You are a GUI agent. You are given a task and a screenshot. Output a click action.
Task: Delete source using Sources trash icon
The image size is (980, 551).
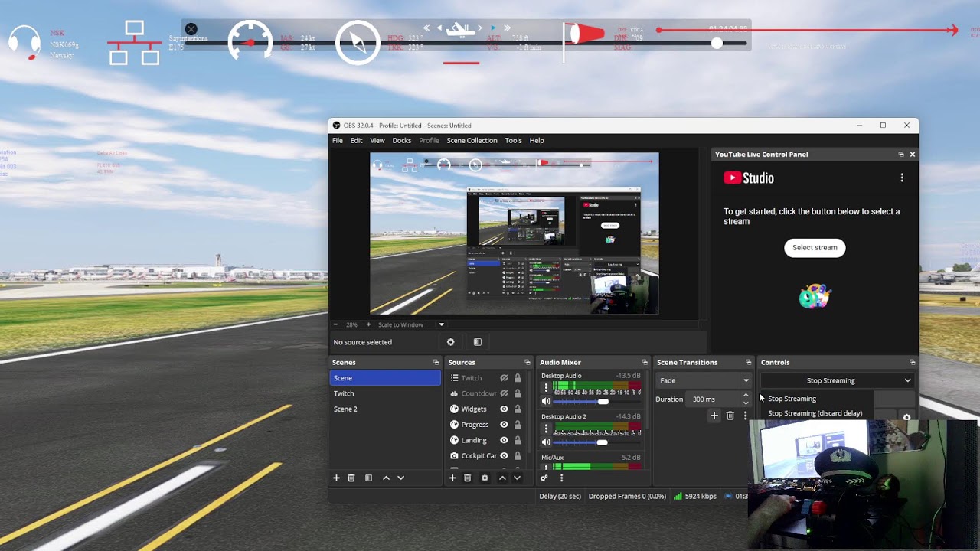[x=468, y=478]
